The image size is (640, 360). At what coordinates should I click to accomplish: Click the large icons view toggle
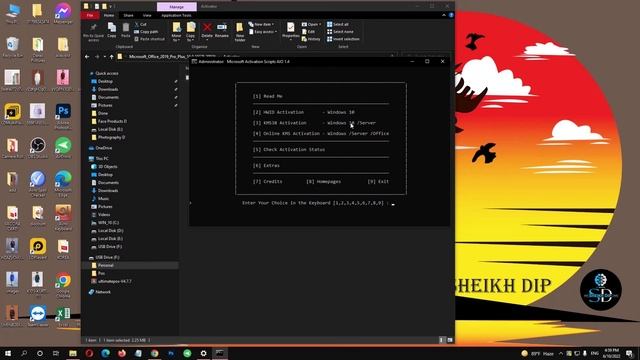pos(449,340)
